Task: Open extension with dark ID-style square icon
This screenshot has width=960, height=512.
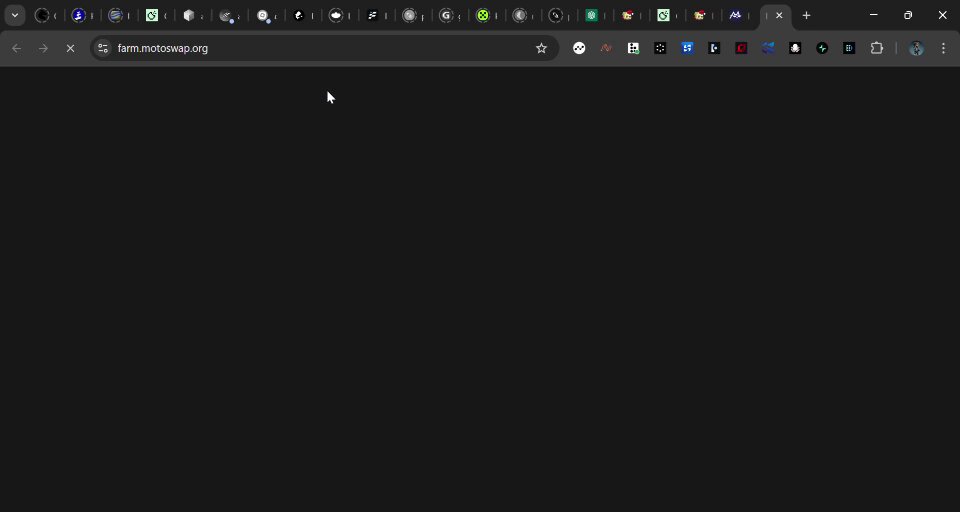Action: pos(849,48)
